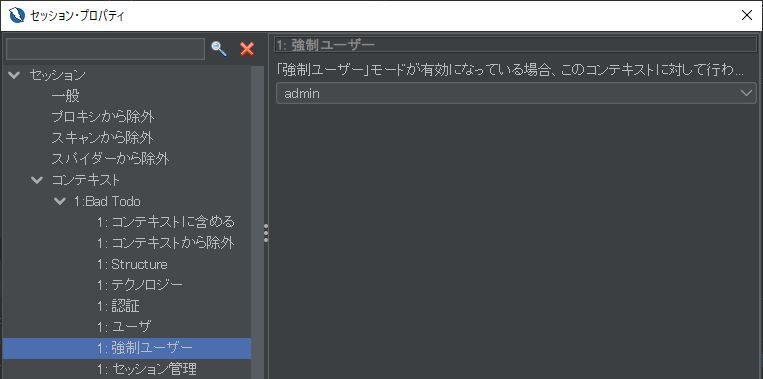Click the 1:Bad Todo label
Image resolution: width=763 pixels, height=379 pixels.
(107, 201)
